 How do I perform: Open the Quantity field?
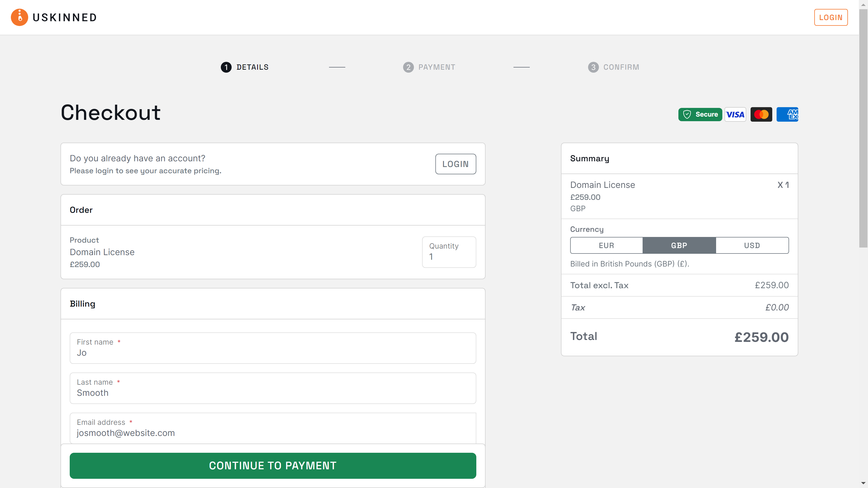click(449, 252)
